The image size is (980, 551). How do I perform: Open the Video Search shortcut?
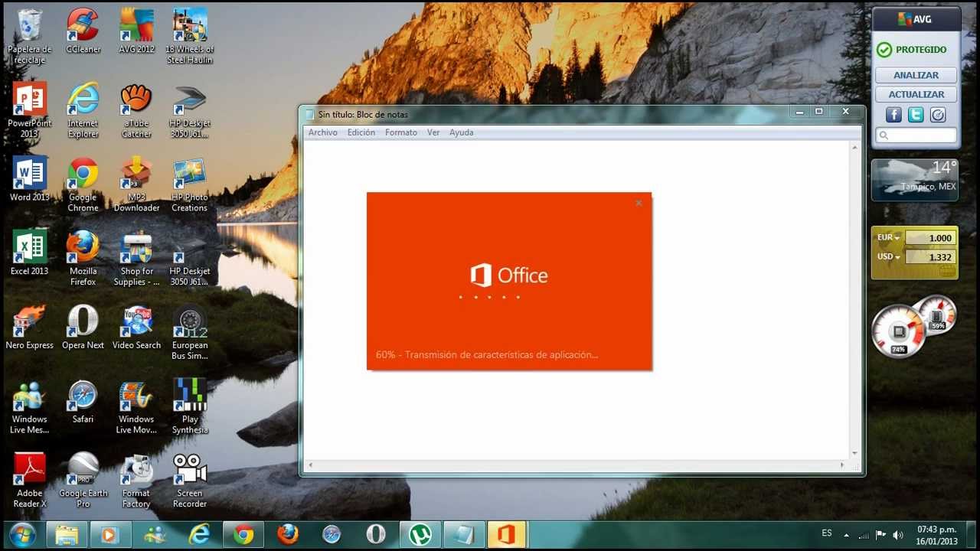[136, 327]
